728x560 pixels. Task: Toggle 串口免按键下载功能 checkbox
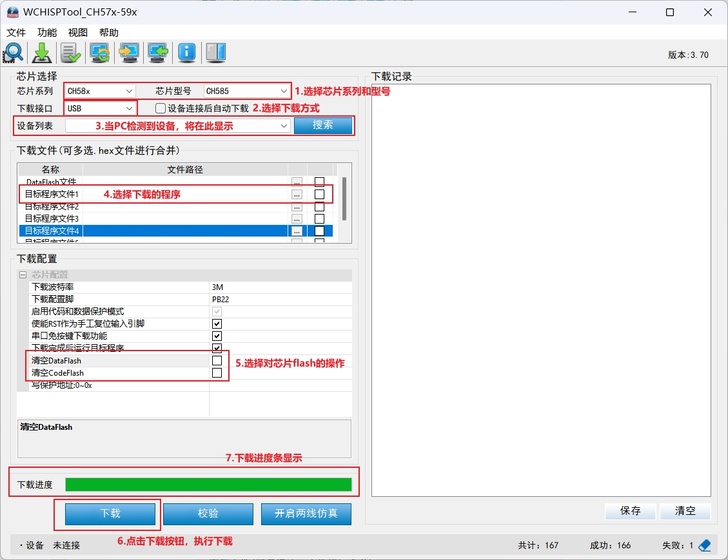(x=217, y=336)
